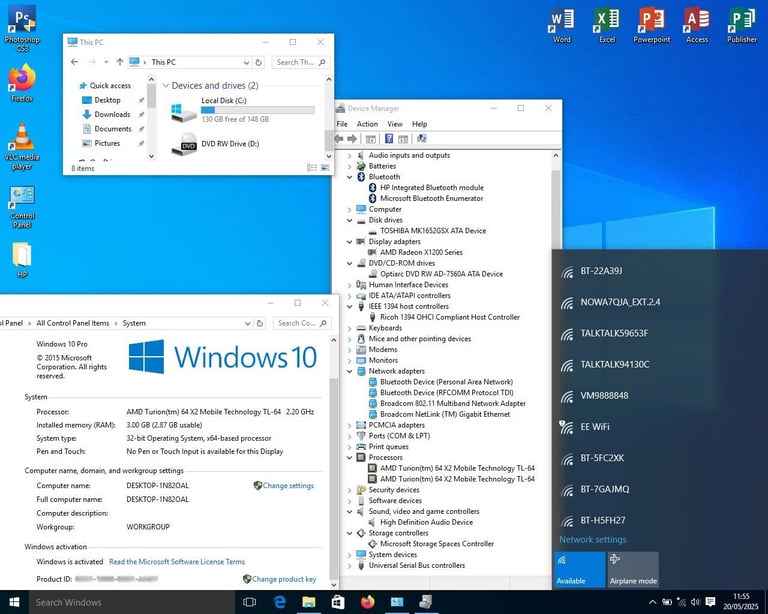Open the Publisher desktop shortcut
The height and width of the screenshot is (614, 768).
click(742, 24)
